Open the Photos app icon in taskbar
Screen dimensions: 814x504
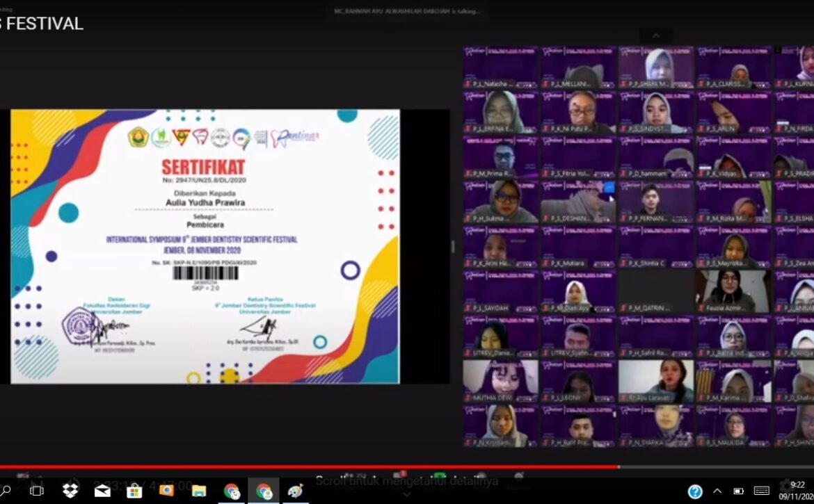[x=167, y=491]
